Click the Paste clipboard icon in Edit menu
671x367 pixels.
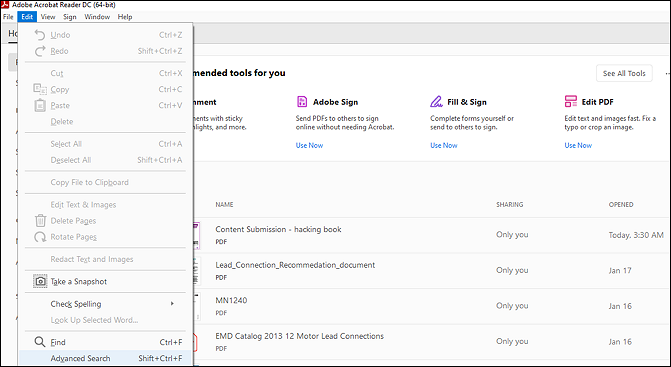(x=40, y=105)
